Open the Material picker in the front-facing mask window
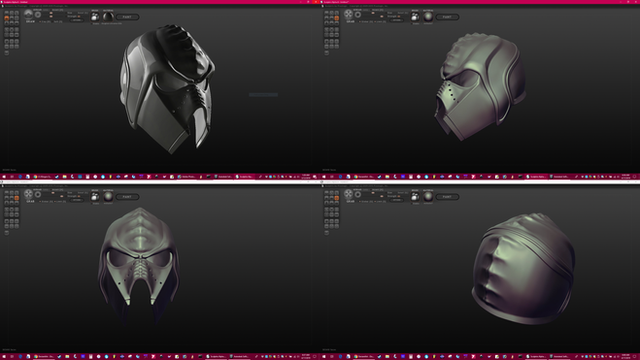The width and height of the screenshot is (640, 360). tap(108, 196)
